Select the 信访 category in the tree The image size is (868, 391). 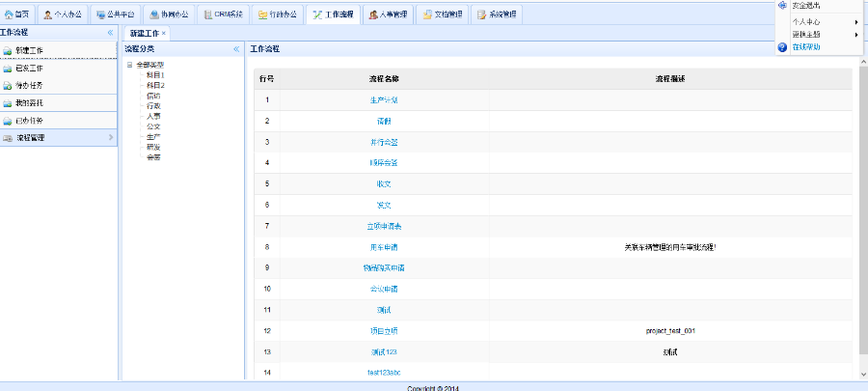(x=153, y=96)
